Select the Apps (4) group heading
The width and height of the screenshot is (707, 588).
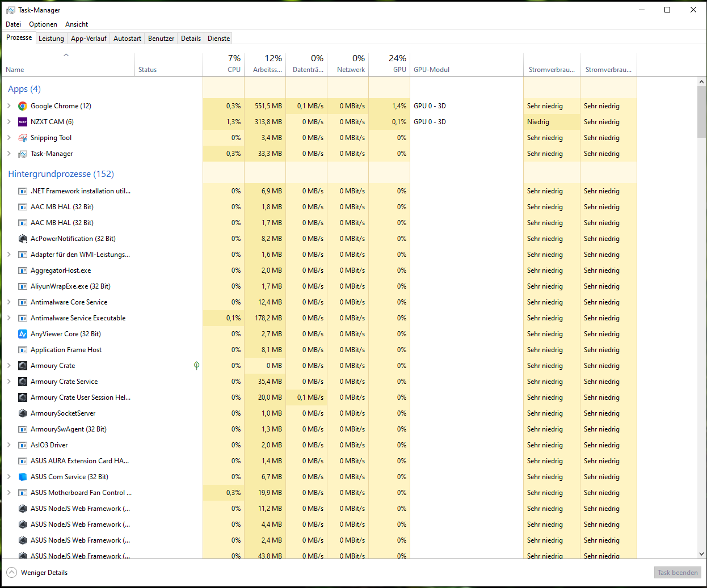coord(24,89)
